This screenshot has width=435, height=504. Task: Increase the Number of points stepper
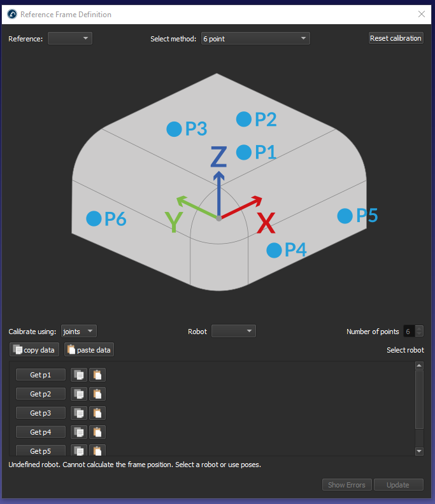419,328
